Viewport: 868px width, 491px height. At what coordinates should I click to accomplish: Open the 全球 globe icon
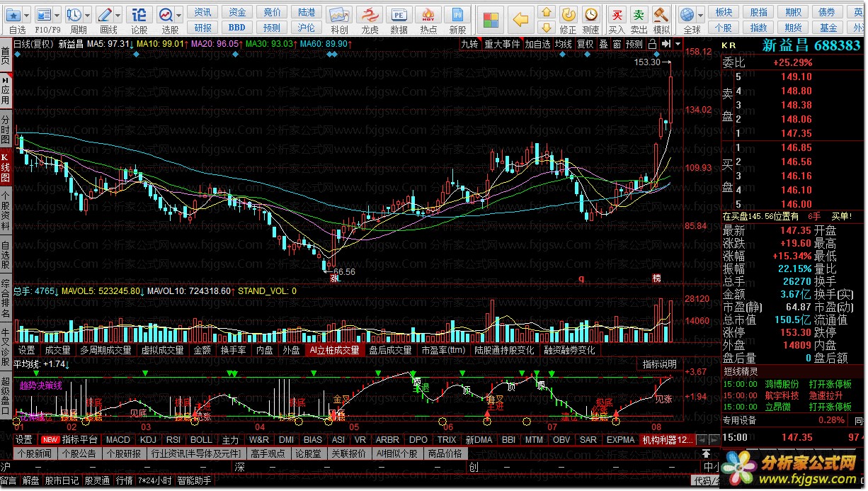[687, 14]
